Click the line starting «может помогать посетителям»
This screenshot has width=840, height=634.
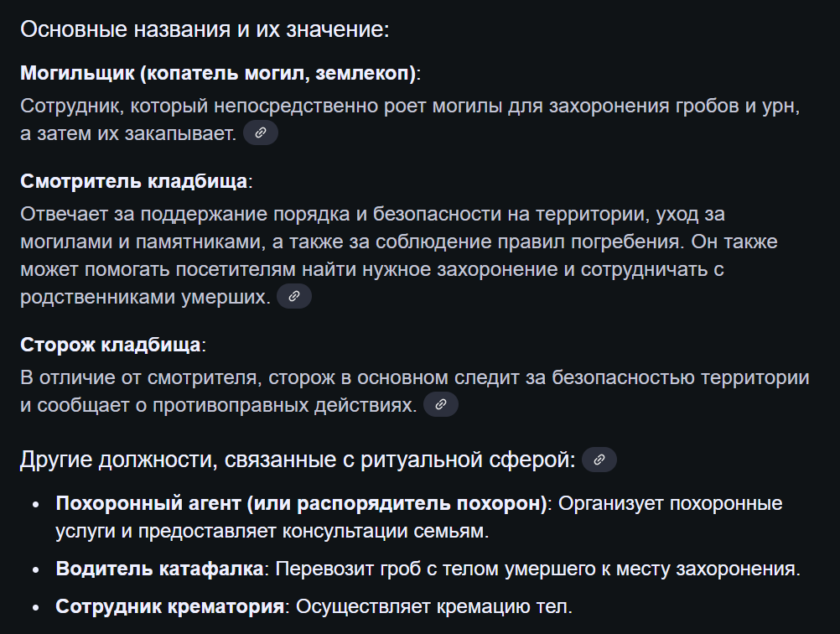point(372,269)
